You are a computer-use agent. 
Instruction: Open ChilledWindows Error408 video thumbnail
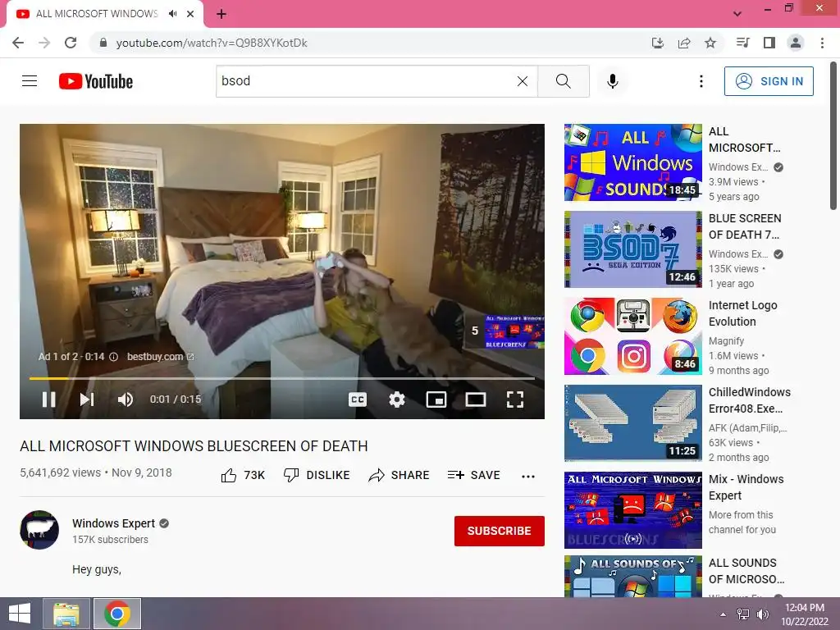coord(632,422)
